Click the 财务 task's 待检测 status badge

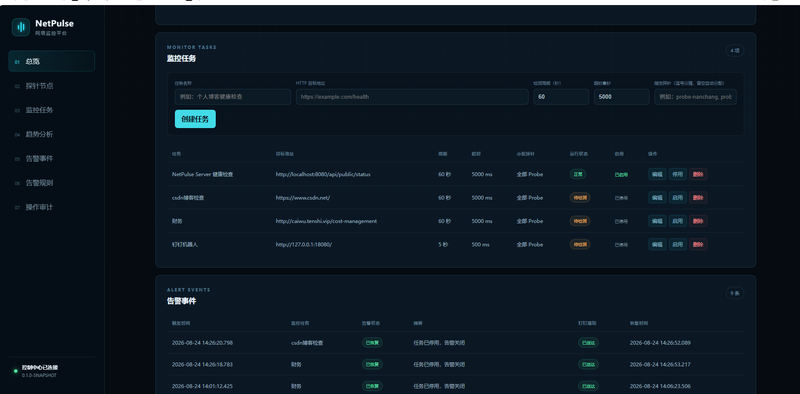pos(580,221)
